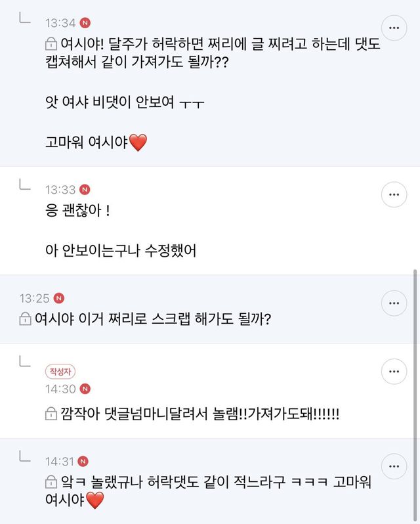The width and height of the screenshot is (420, 524).
Task: Click the three-dot button on the 14:30 reply
Action: coord(394,372)
